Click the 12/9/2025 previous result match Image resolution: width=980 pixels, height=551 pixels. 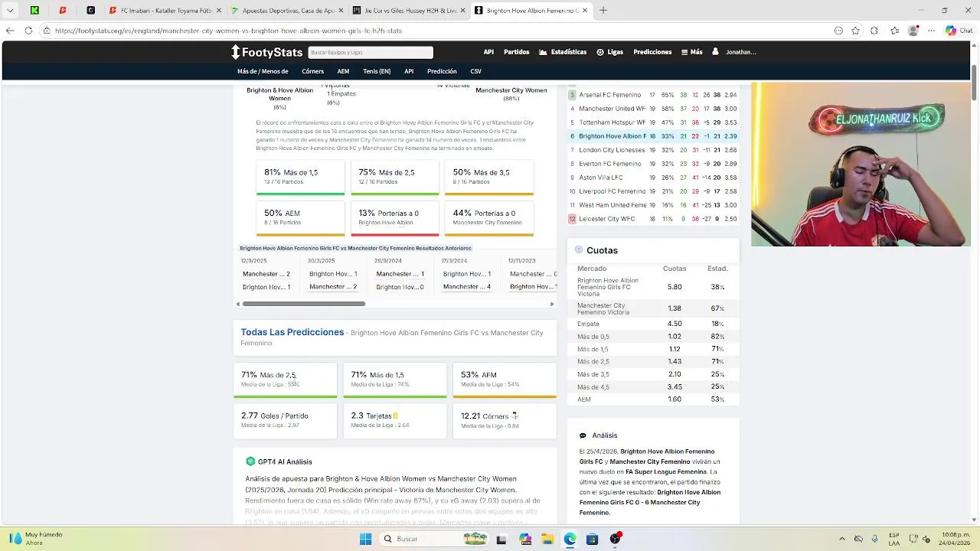click(x=266, y=274)
